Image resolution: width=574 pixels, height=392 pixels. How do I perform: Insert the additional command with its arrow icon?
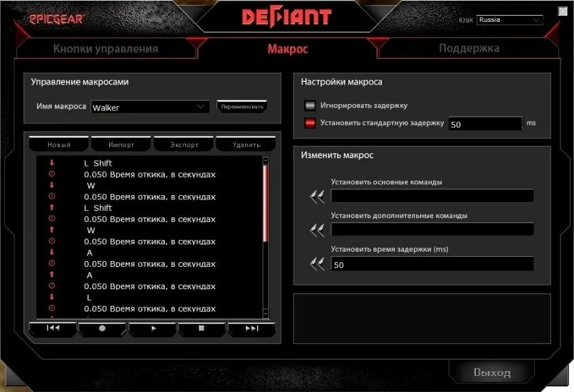(317, 231)
